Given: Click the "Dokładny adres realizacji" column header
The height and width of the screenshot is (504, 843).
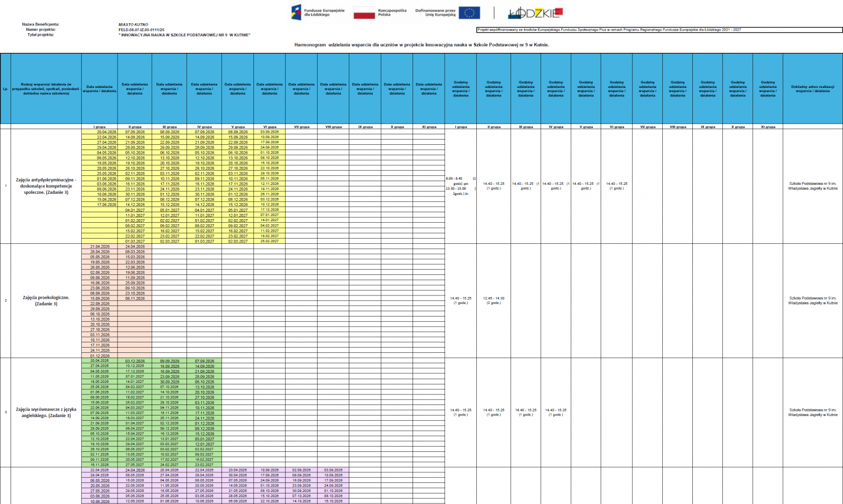Looking at the screenshot, I should tap(812, 89).
